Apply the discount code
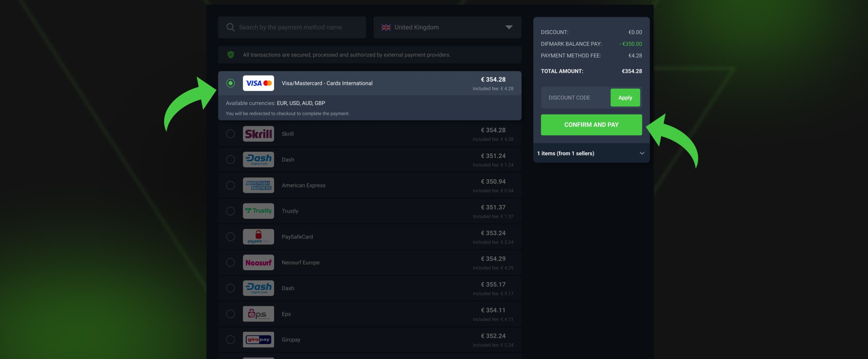This screenshot has height=359, width=868. 625,98
